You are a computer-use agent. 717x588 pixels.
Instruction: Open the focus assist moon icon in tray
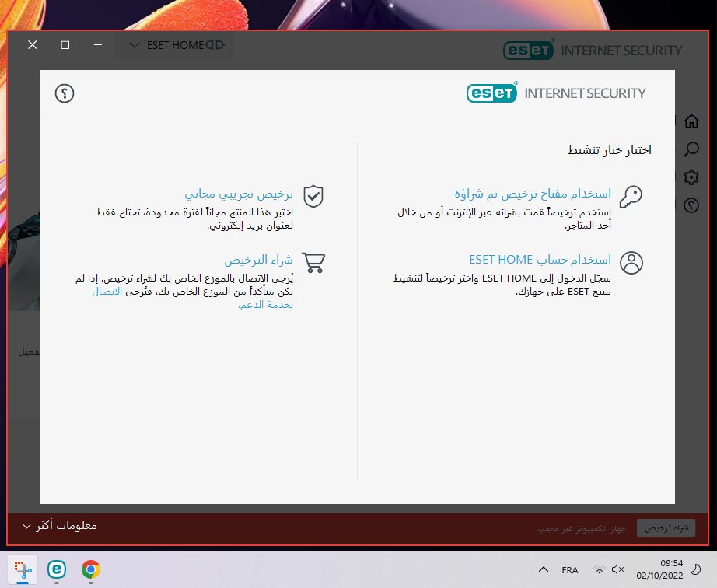tap(695, 569)
